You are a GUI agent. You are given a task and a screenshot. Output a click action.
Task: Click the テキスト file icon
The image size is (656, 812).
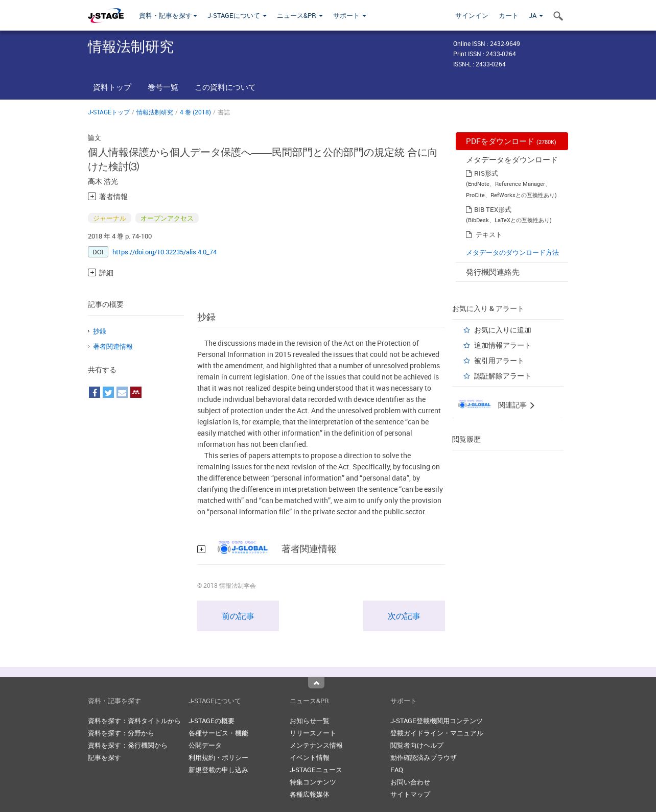click(468, 235)
